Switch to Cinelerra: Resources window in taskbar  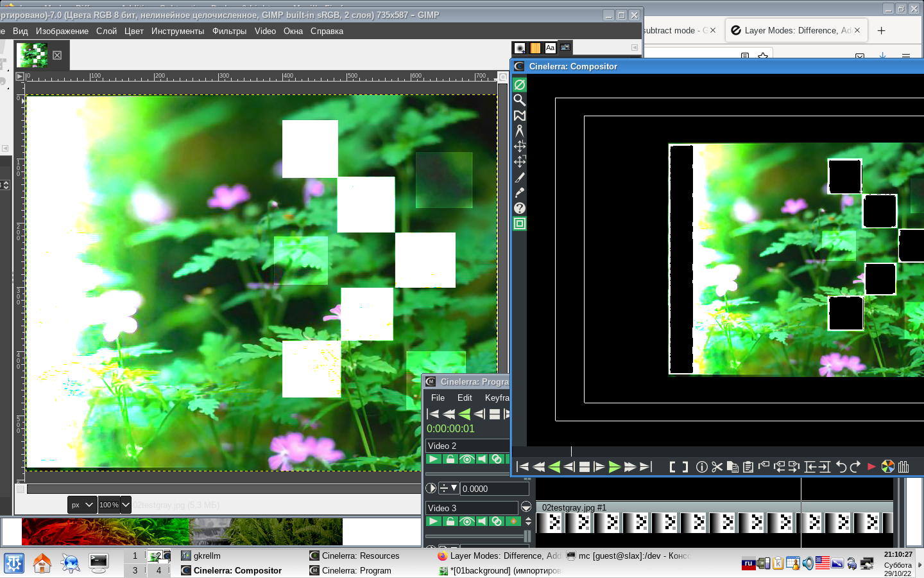360,556
